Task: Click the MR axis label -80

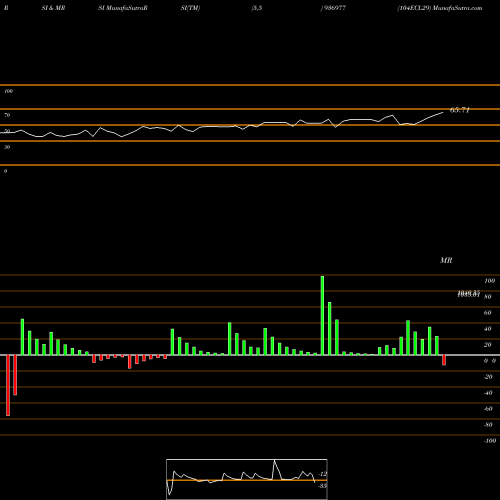Action: pos(488,425)
